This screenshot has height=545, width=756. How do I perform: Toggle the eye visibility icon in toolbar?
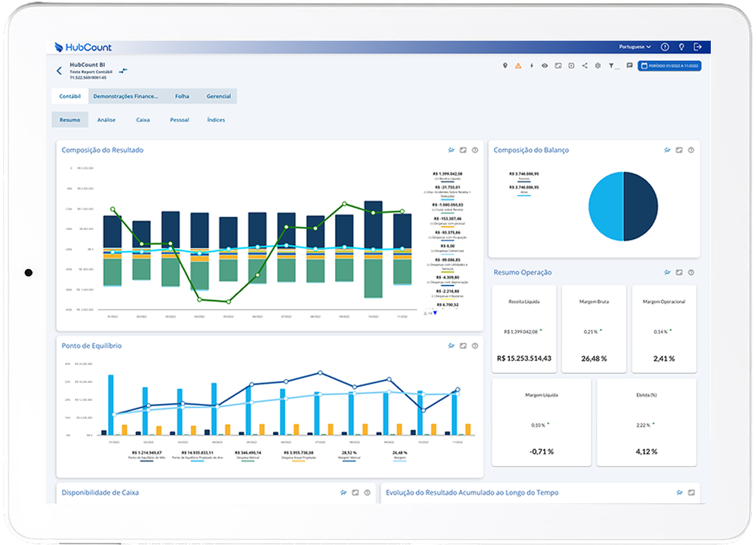tap(544, 66)
